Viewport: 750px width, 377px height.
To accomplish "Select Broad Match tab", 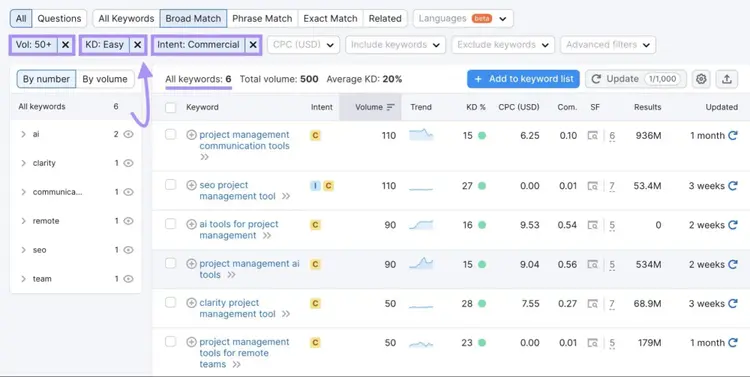I will [x=193, y=19].
